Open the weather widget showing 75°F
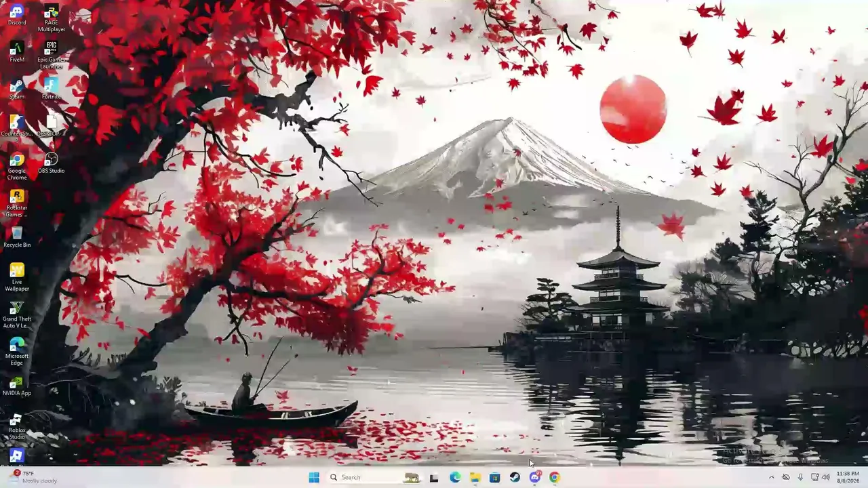The image size is (868, 488). point(34,477)
